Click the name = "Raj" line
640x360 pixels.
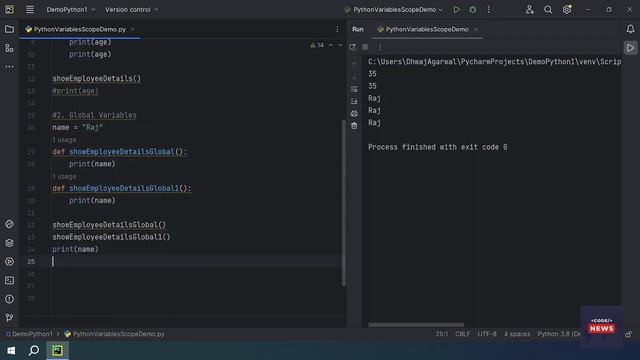click(x=78, y=127)
